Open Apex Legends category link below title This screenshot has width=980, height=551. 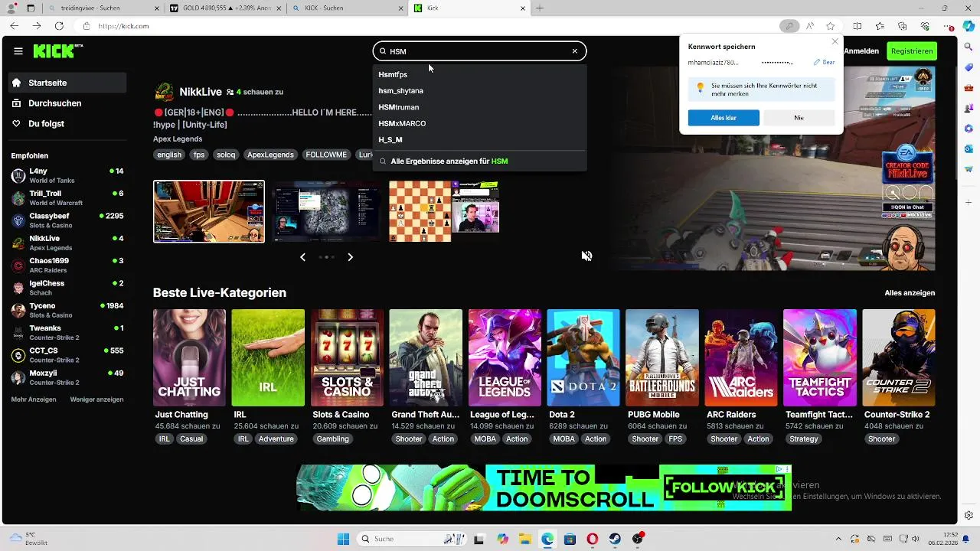click(178, 139)
